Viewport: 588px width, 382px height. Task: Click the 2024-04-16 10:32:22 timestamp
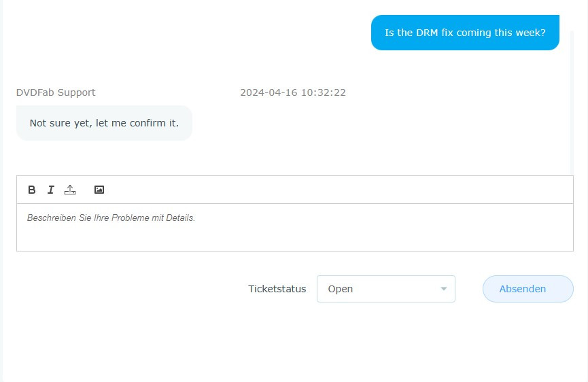coord(292,92)
